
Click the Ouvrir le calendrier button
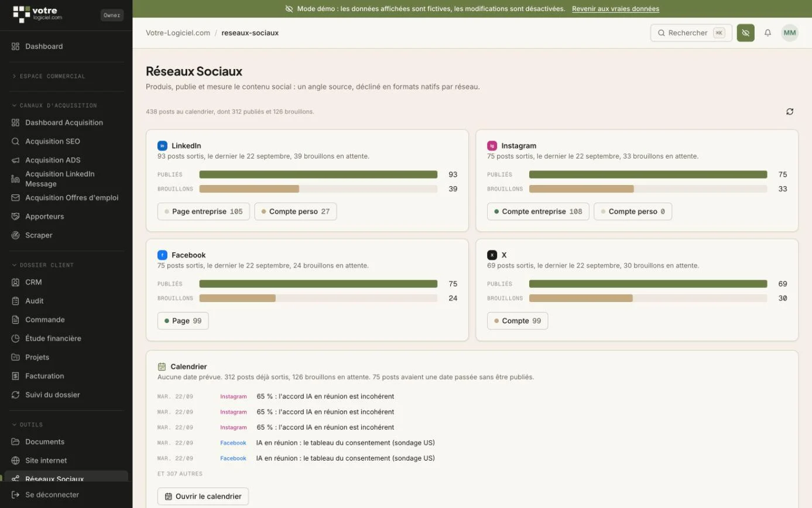tap(203, 496)
